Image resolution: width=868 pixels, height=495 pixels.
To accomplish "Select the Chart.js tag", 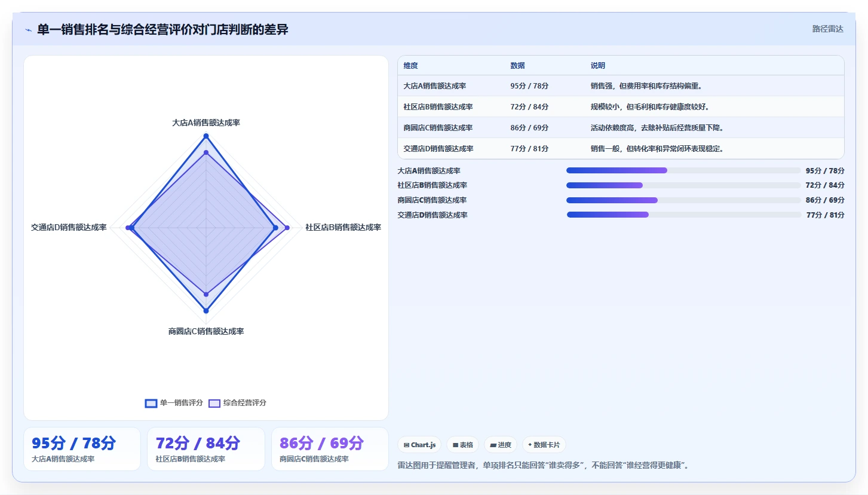I will click(420, 445).
